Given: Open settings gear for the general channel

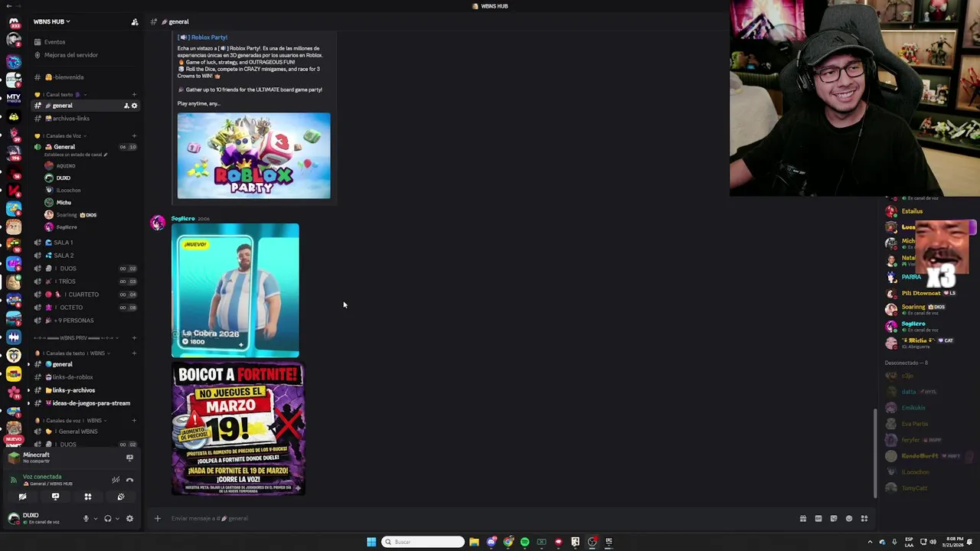Looking at the screenshot, I should point(135,106).
